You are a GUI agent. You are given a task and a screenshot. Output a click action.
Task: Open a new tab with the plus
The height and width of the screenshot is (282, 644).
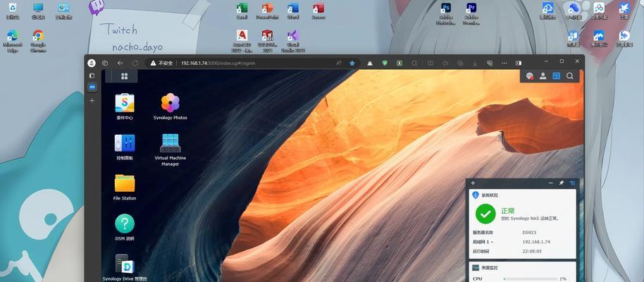(92, 100)
